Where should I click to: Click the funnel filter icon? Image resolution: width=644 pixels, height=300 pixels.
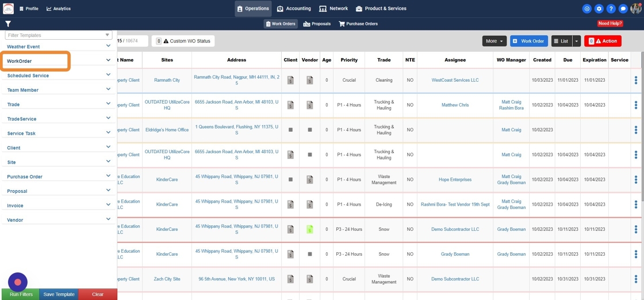(x=8, y=24)
